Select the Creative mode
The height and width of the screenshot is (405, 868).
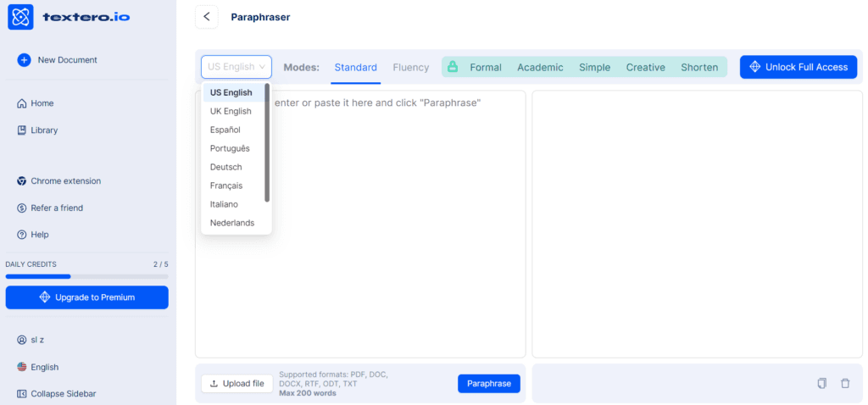click(645, 68)
